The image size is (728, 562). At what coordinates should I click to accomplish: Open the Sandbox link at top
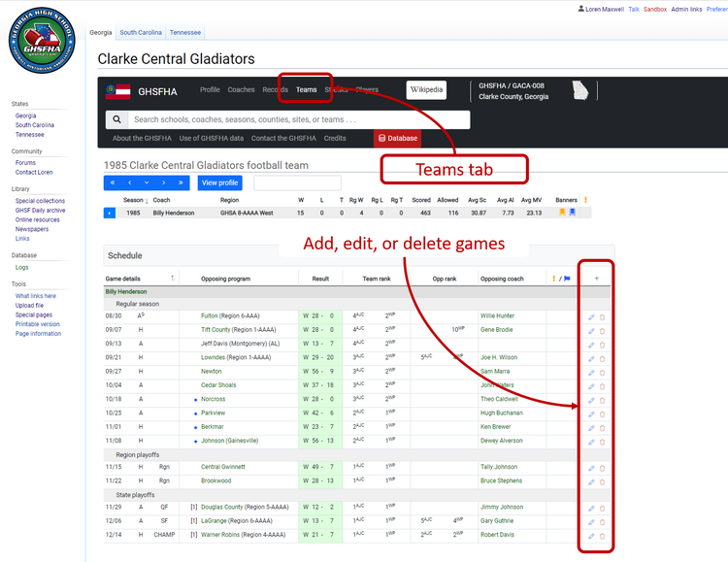click(655, 10)
